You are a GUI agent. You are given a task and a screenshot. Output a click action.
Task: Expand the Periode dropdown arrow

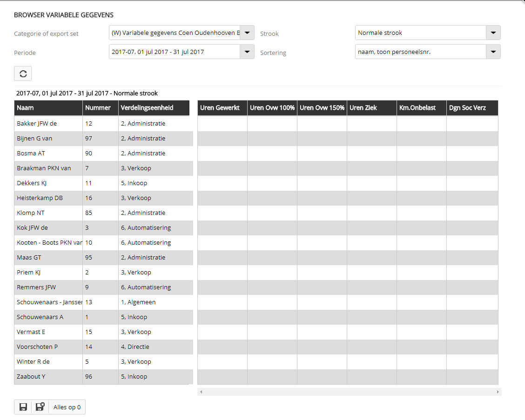pyautogui.click(x=247, y=52)
